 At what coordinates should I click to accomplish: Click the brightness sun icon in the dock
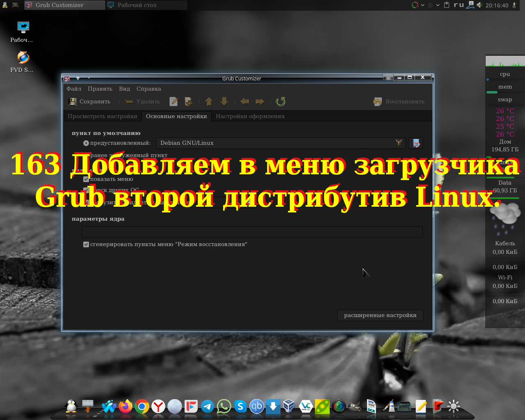tap(453, 406)
